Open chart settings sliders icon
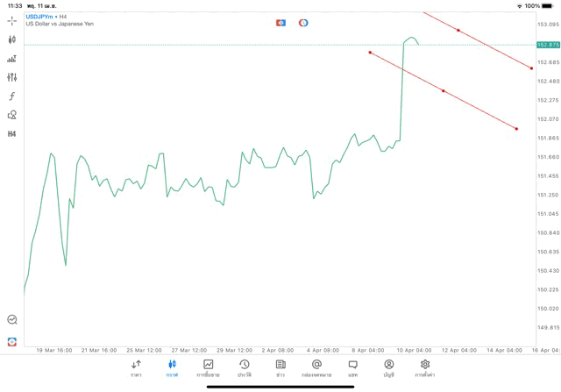This screenshot has height=392, width=561. coord(11,77)
